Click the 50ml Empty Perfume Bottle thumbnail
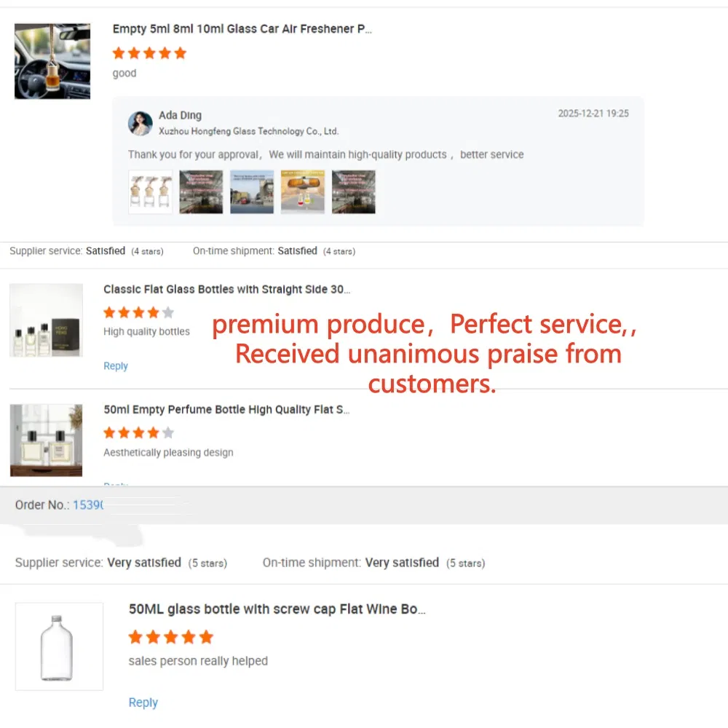The height and width of the screenshot is (728, 728). click(x=46, y=440)
